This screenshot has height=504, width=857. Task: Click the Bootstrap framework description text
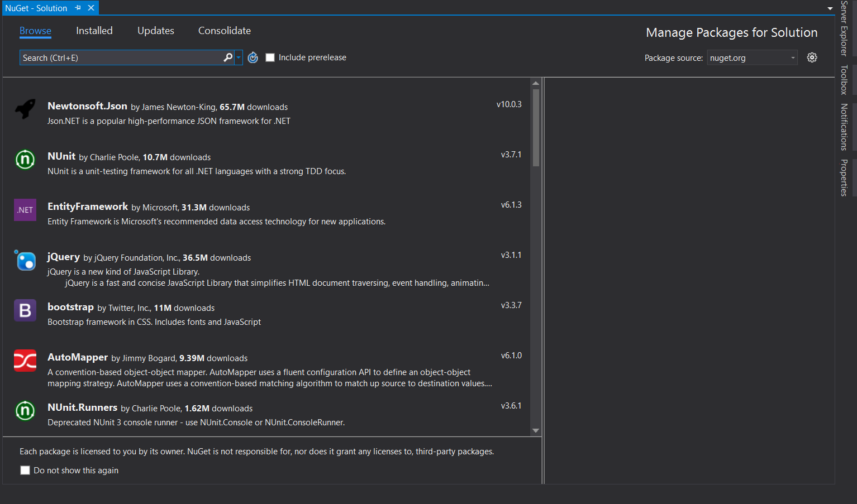click(x=154, y=322)
